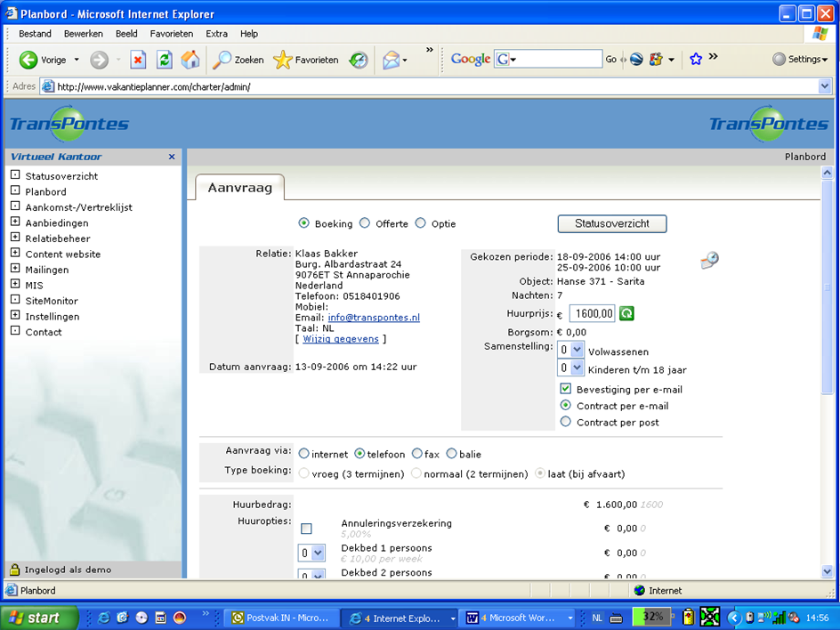Open the Mail toolbar icon

(x=391, y=60)
